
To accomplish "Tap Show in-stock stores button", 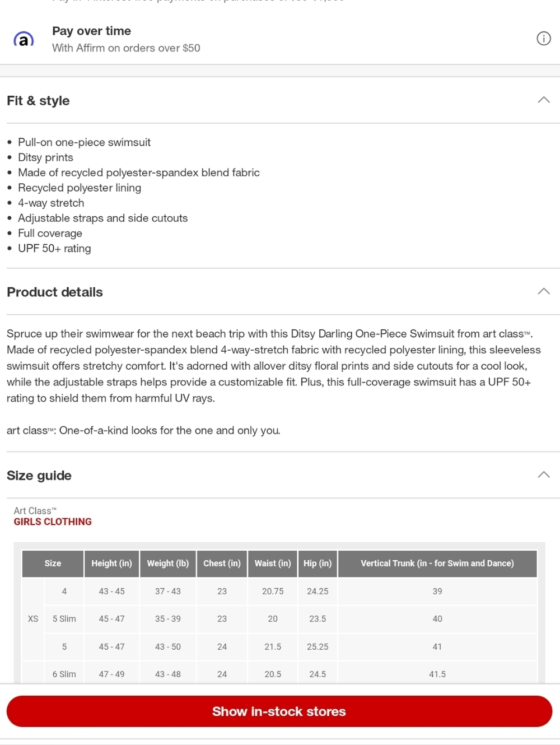I will (x=279, y=711).
